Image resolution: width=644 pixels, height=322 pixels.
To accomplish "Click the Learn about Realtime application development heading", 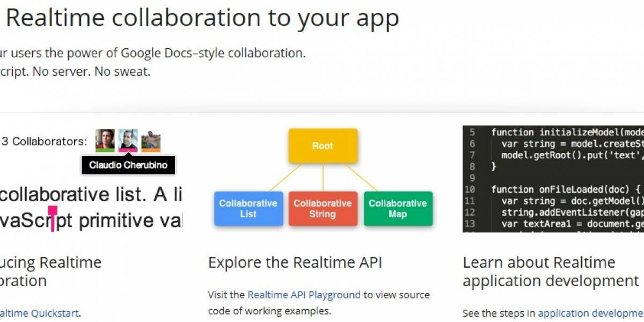I will [x=551, y=272].
